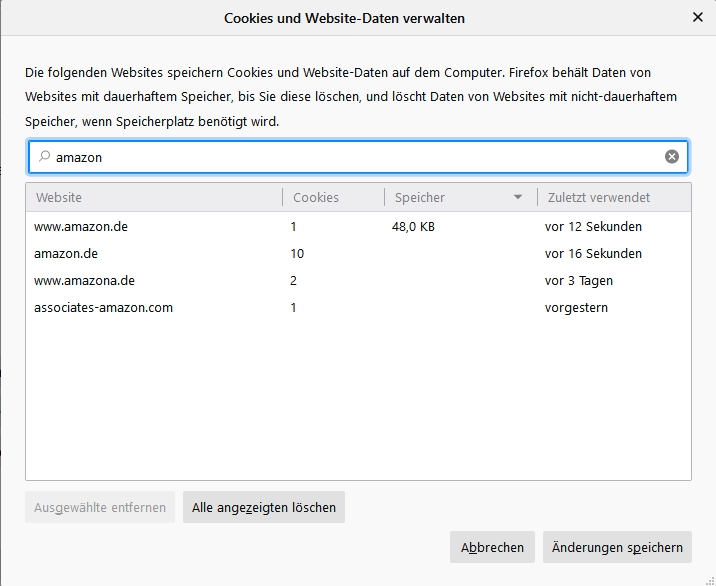The height and width of the screenshot is (586, 716).
Task: Clear the amazon search field
Action: [671, 157]
